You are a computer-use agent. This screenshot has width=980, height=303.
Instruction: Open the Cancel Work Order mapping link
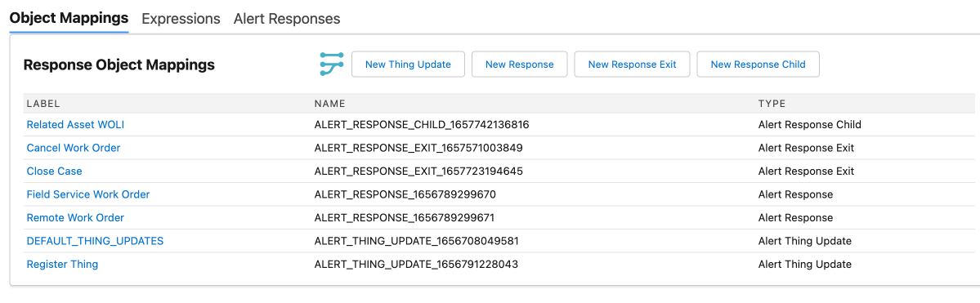[x=74, y=148]
